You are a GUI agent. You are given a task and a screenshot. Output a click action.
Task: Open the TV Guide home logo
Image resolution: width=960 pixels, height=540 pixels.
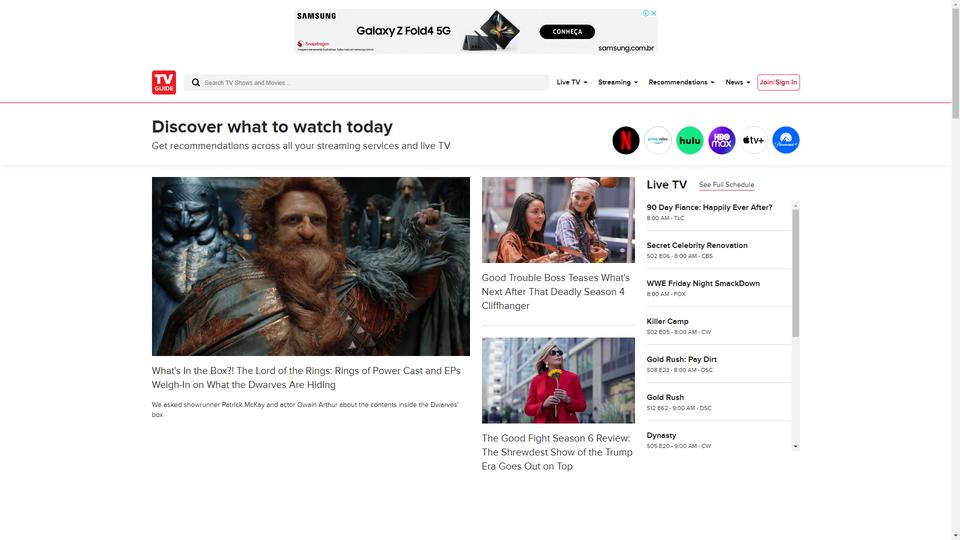click(x=163, y=82)
